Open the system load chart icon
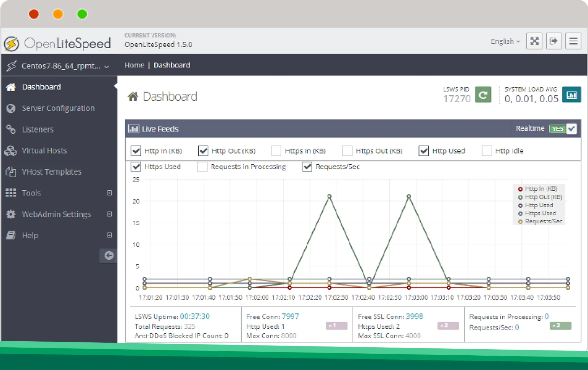 571,95
